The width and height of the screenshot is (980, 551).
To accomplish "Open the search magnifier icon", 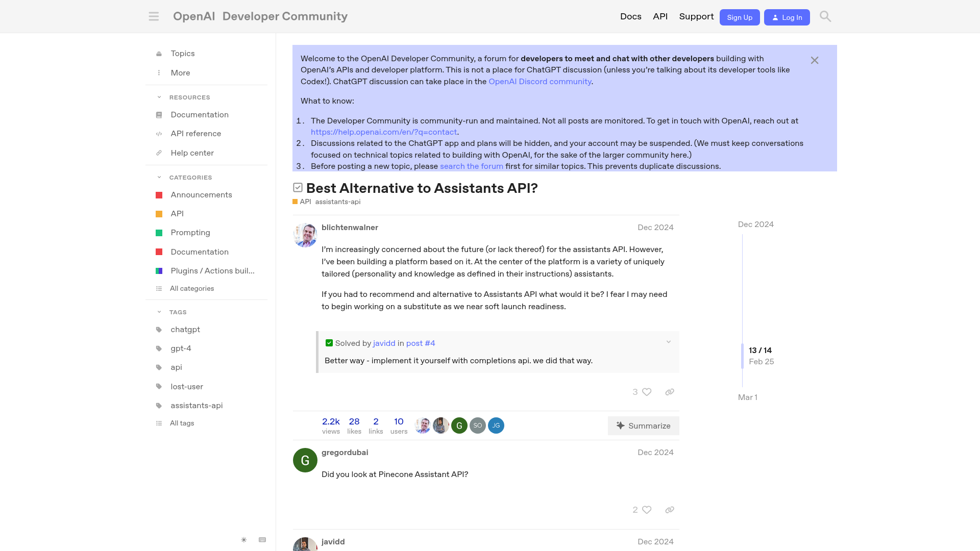I will (x=825, y=16).
